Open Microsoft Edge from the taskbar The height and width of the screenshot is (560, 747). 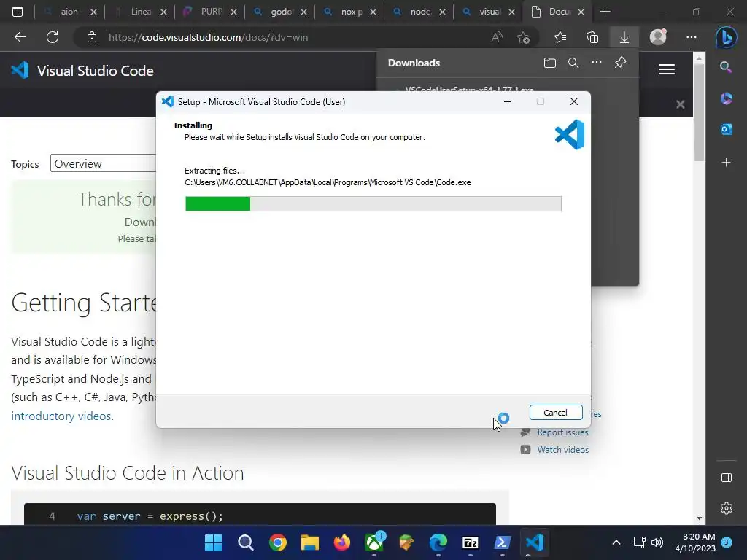[438, 542]
